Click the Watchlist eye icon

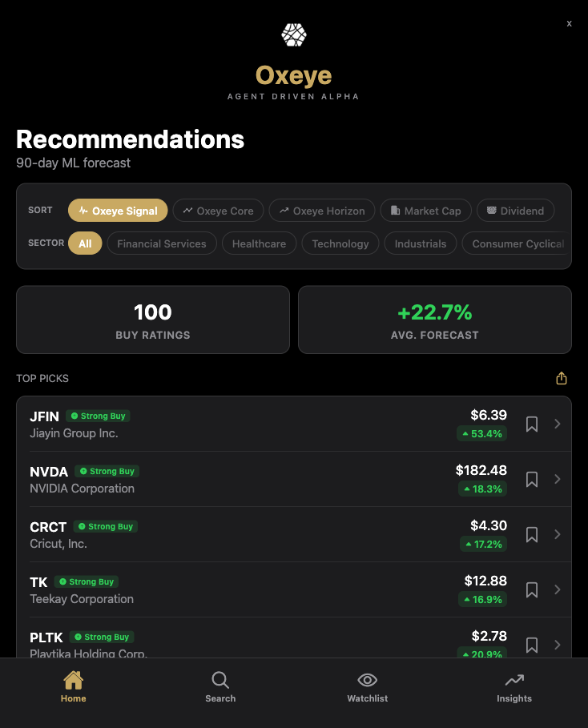pyautogui.click(x=367, y=679)
